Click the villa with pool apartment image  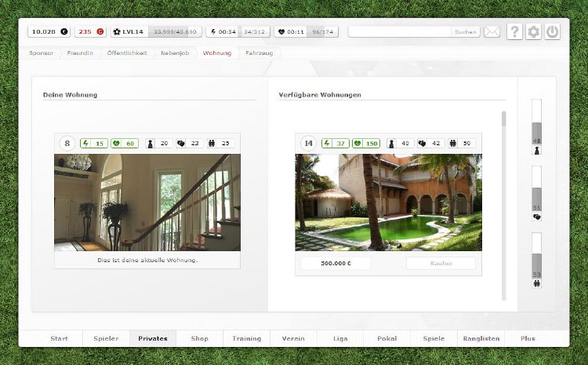coord(388,202)
